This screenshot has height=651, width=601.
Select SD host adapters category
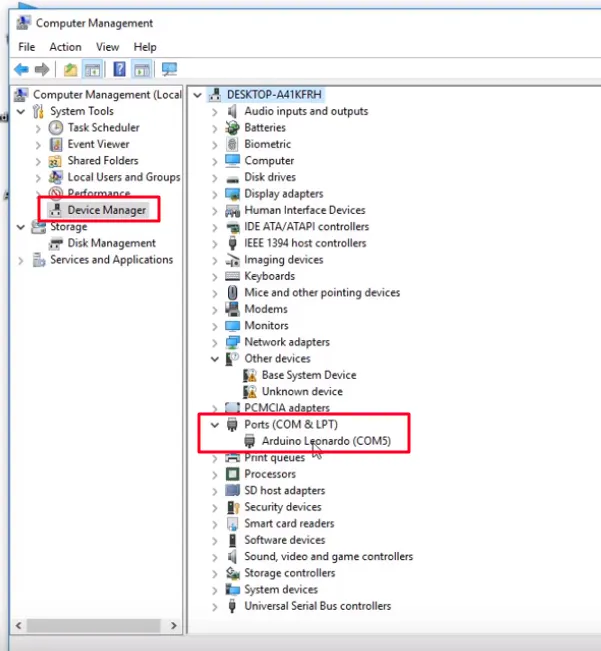pos(285,491)
